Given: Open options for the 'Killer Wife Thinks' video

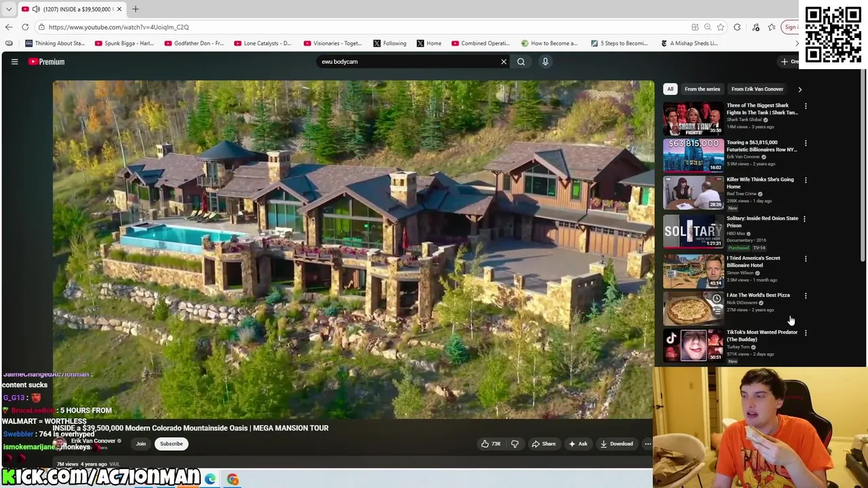Looking at the screenshot, I should pos(806,180).
